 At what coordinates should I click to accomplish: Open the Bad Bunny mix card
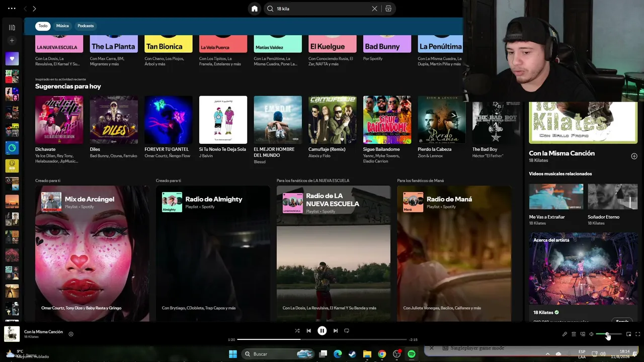tap(387, 48)
